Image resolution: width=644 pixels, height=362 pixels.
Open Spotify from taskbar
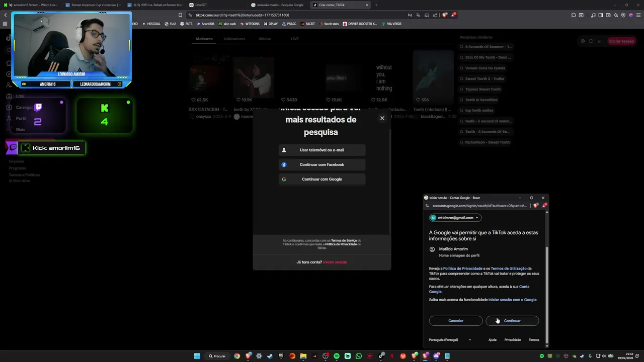(337, 356)
